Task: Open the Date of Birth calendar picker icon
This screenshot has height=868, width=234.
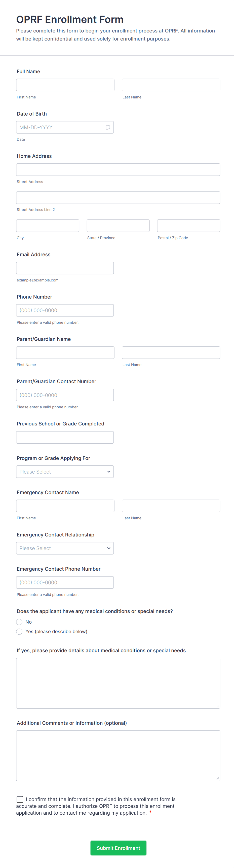Action: tap(108, 127)
